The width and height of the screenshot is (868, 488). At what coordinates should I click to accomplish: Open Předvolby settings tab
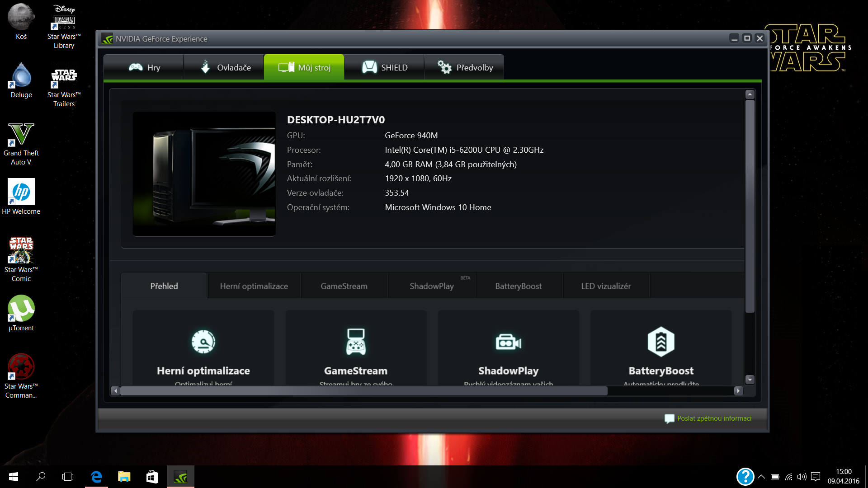[464, 67]
